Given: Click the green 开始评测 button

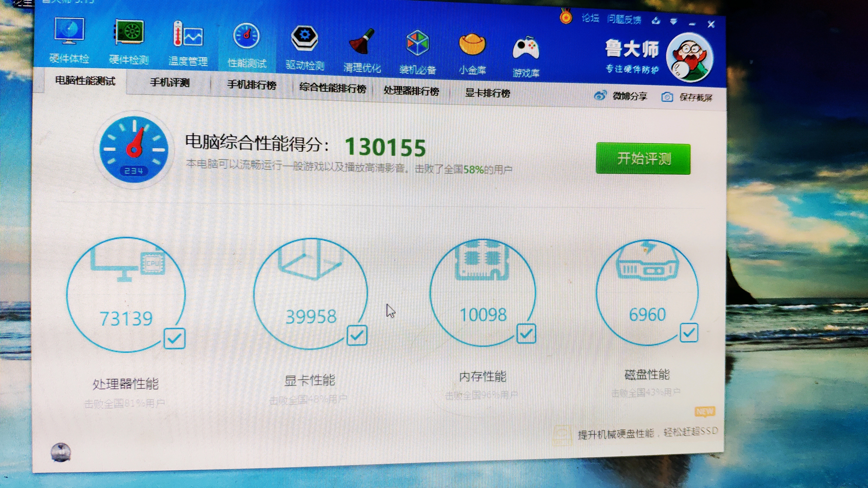Looking at the screenshot, I should (x=643, y=159).
